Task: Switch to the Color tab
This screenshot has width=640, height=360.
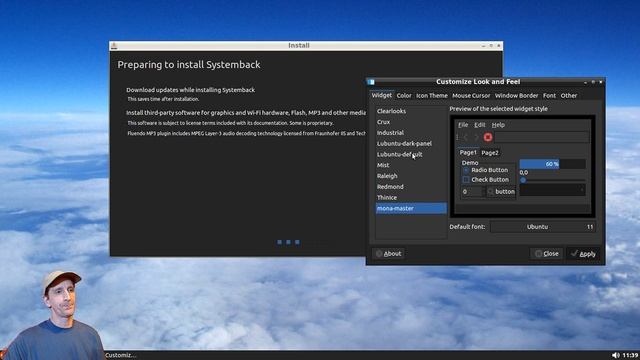Action: click(x=404, y=96)
